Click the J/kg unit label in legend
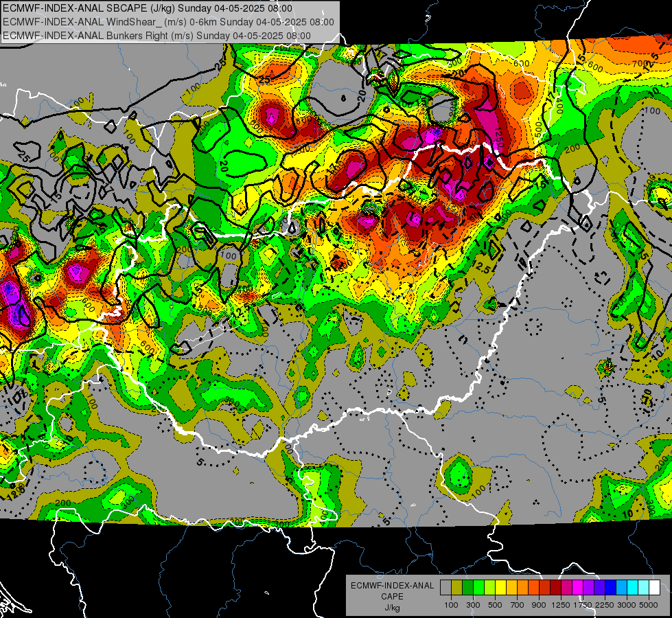Screen dimensions: 672x618 point(392,608)
